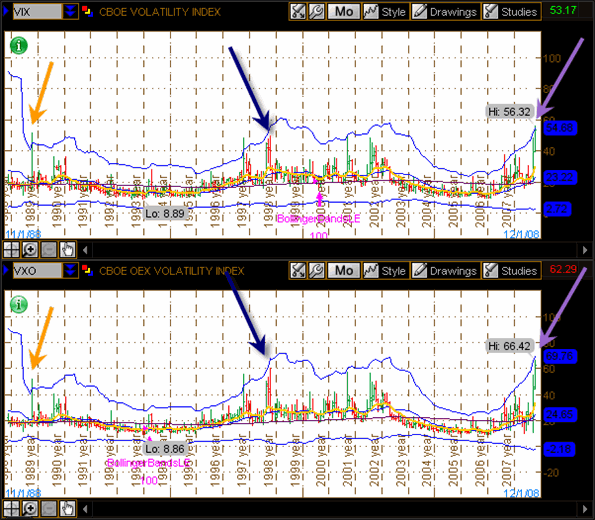This screenshot has height=520, width=595.
Task: Click the 62.29 last price on VXO chart
Action: coord(563,269)
